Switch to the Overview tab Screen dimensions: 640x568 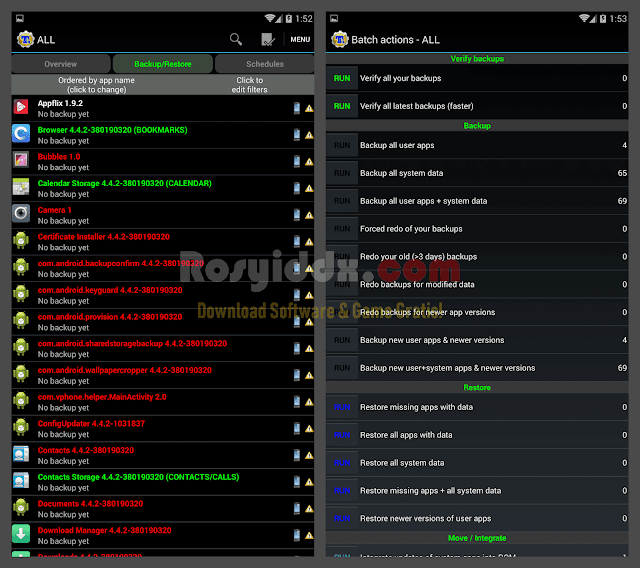click(x=61, y=64)
